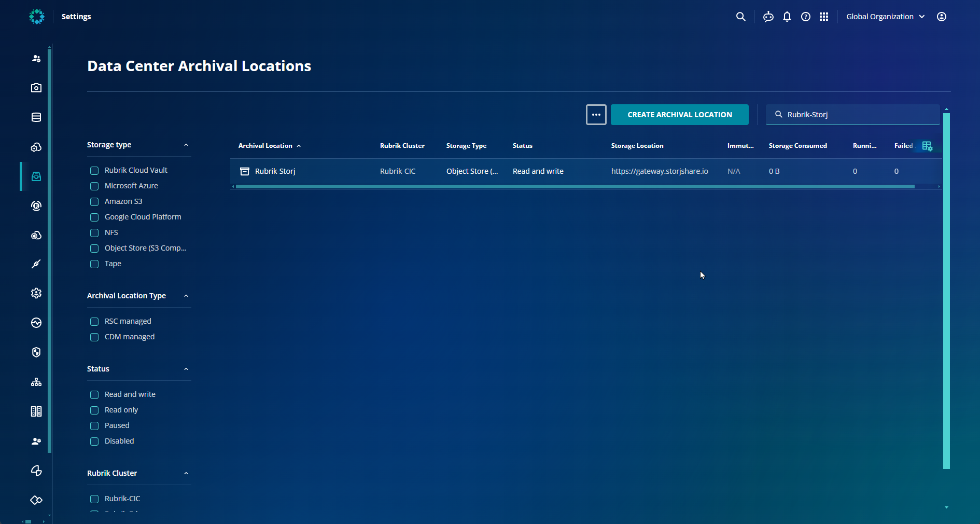Screen dimensions: 980x524
Task: Focus the Rubrik-Storj search field
Action: pos(853,115)
